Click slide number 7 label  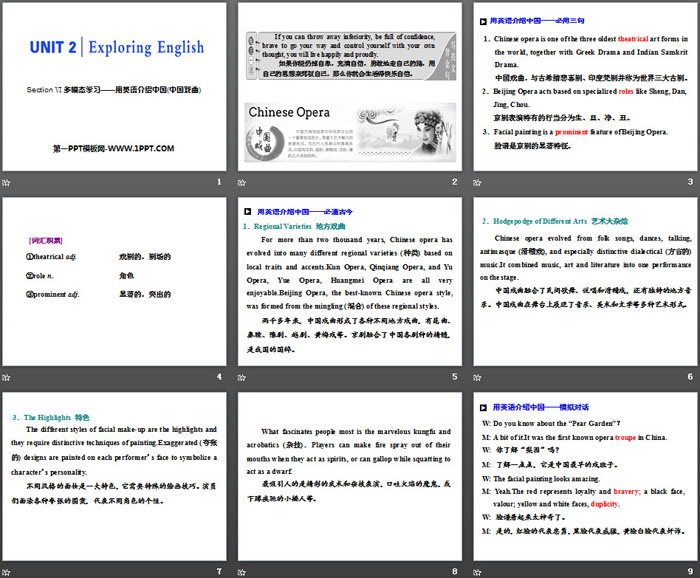(x=219, y=571)
